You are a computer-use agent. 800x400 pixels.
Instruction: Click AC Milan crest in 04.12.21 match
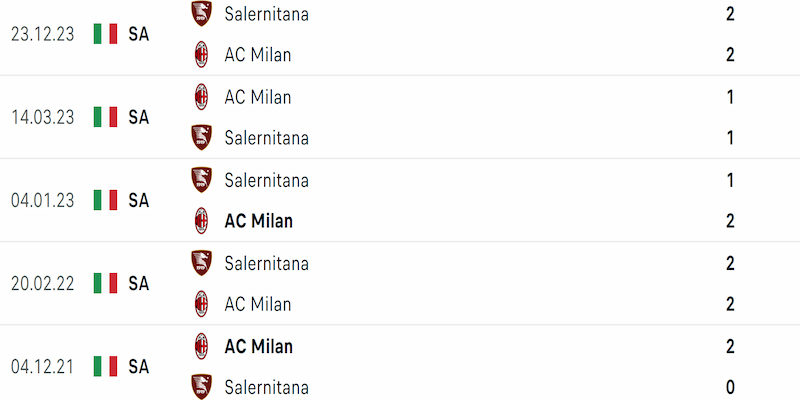pyautogui.click(x=202, y=346)
